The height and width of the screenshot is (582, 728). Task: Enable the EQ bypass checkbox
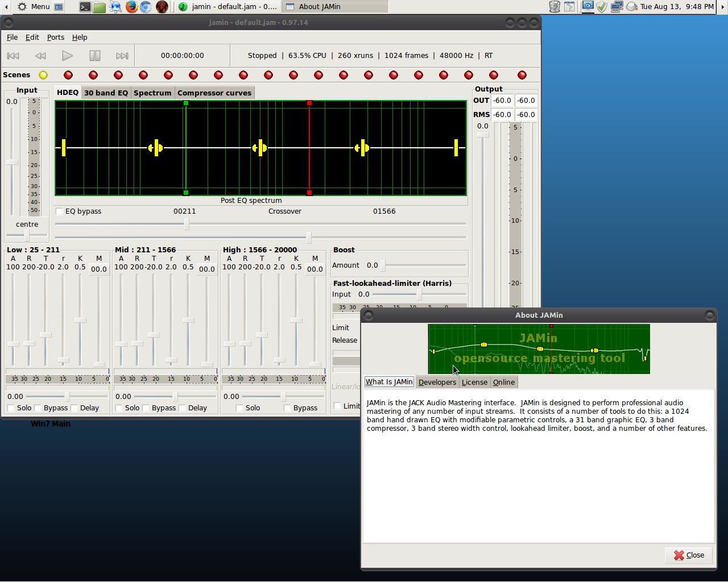[x=59, y=211]
